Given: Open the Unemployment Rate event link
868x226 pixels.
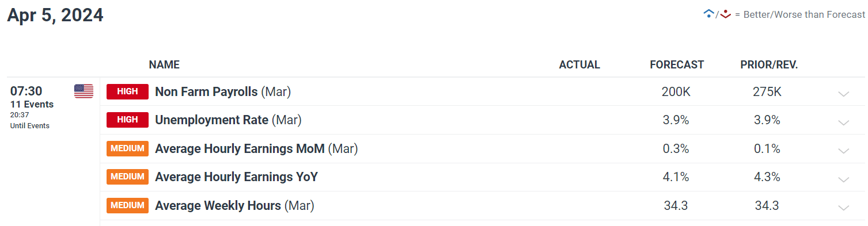Looking at the screenshot, I should (x=228, y=121).
